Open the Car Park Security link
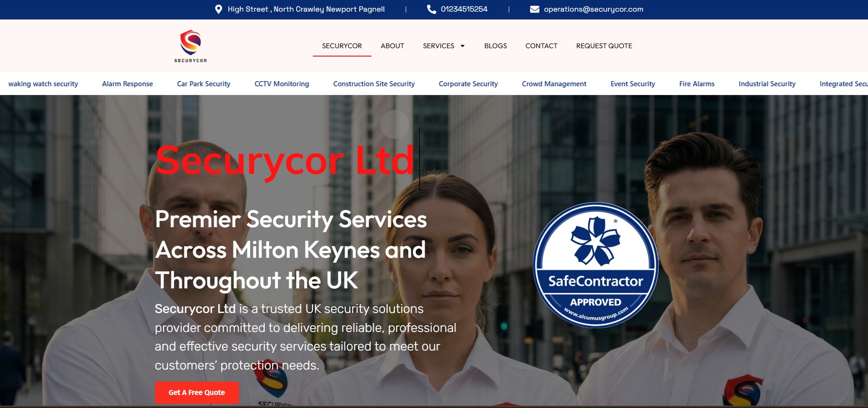The height and width of the screenshot is (408, 868). click(x=204, y=84)
